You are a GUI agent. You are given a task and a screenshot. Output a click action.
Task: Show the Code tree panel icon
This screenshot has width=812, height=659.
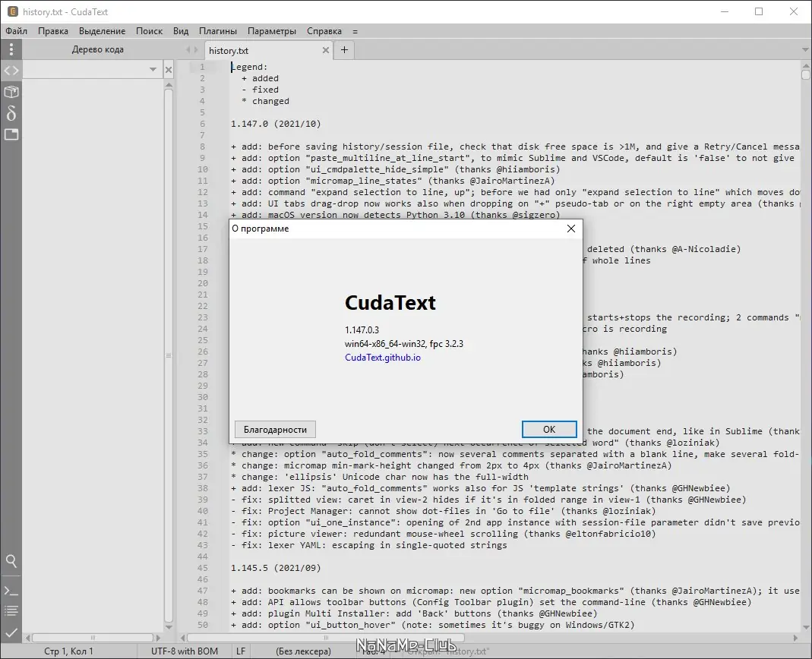(11, 71)
